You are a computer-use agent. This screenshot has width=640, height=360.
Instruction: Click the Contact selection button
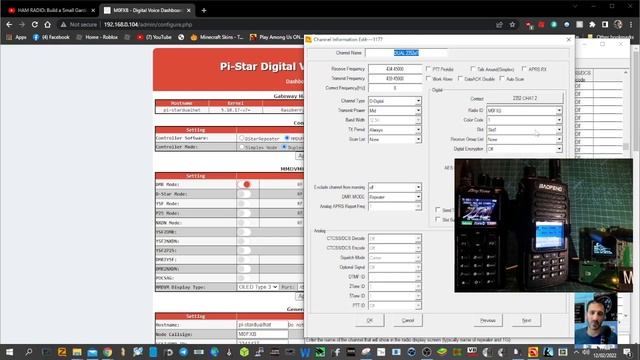pyautogui.click(x=524, y=98)
